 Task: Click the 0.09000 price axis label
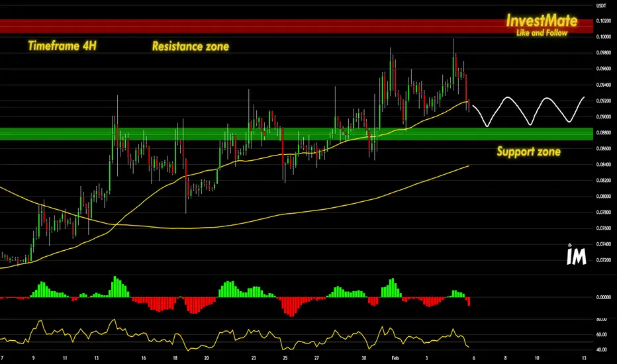click(603, 117)
